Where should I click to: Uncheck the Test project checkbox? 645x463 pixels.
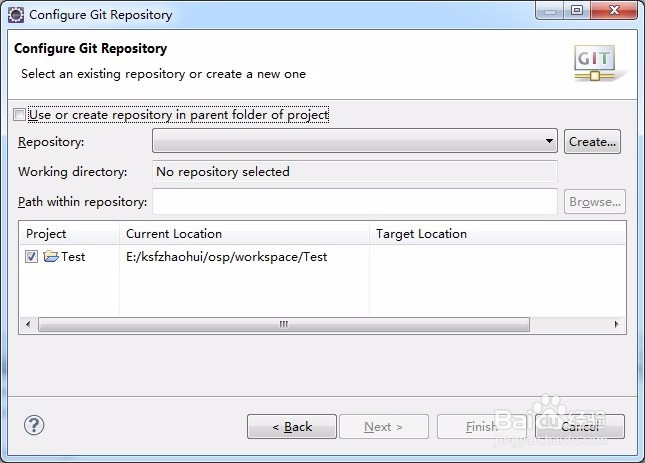[x=31, y=257]
